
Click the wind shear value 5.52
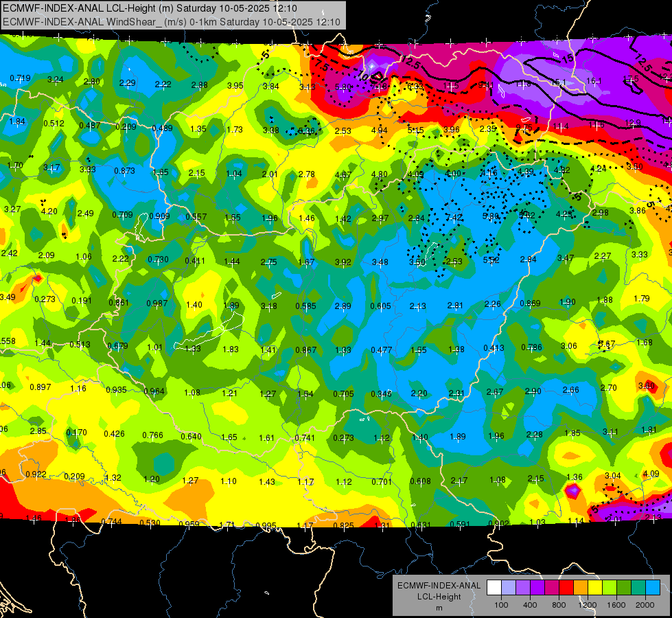491,260
